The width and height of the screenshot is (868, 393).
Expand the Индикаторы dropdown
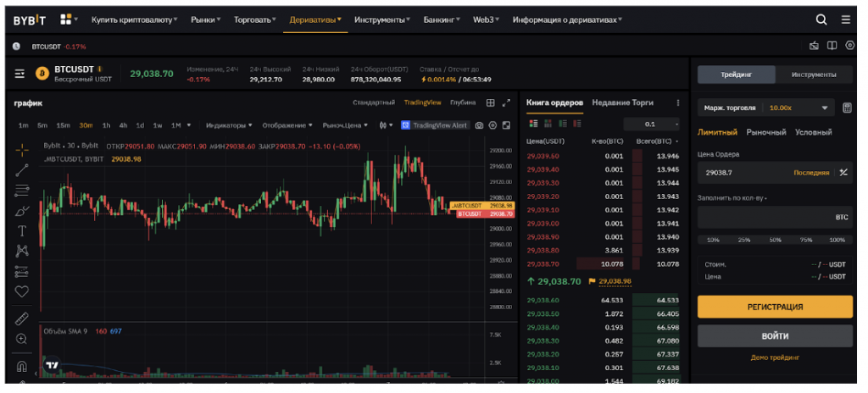point(229,125)
